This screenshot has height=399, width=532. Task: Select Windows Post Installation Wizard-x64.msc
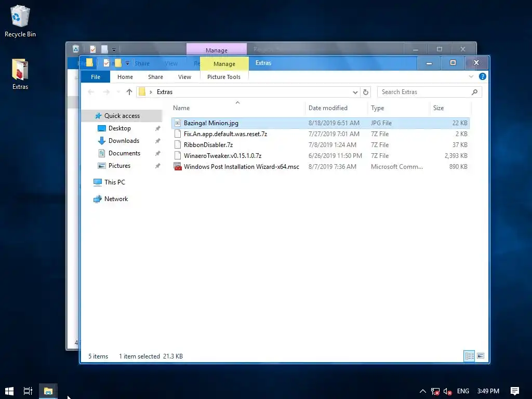click(321, 167)
